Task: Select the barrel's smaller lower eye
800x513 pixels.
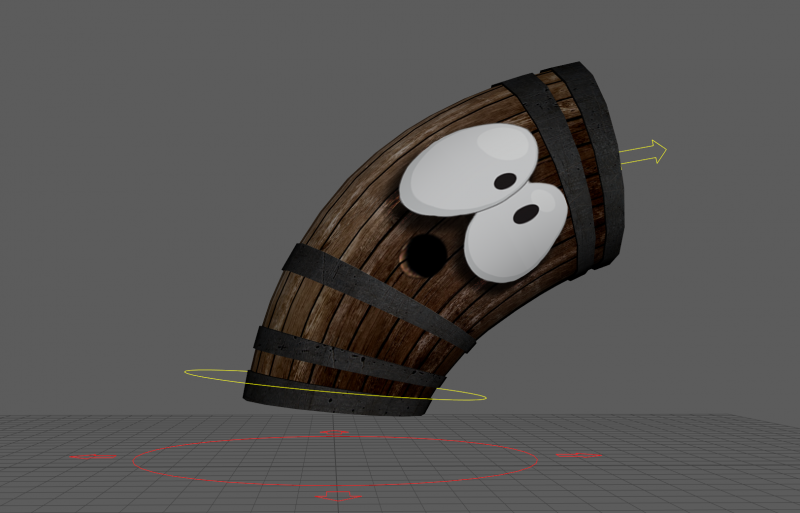Action: coord(515,232)
